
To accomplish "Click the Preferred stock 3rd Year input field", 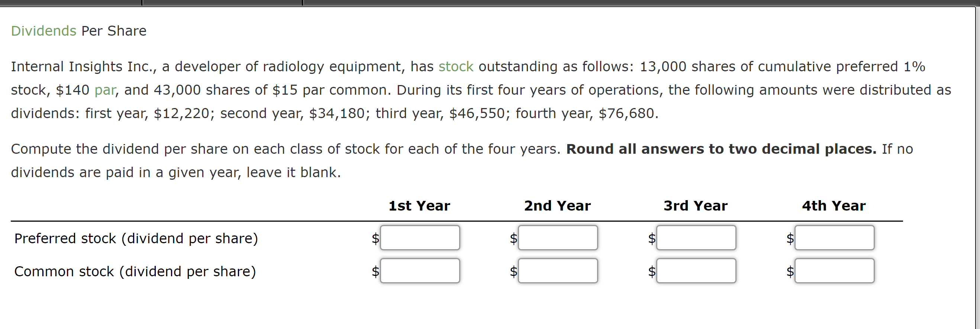I will coord(696,238).
